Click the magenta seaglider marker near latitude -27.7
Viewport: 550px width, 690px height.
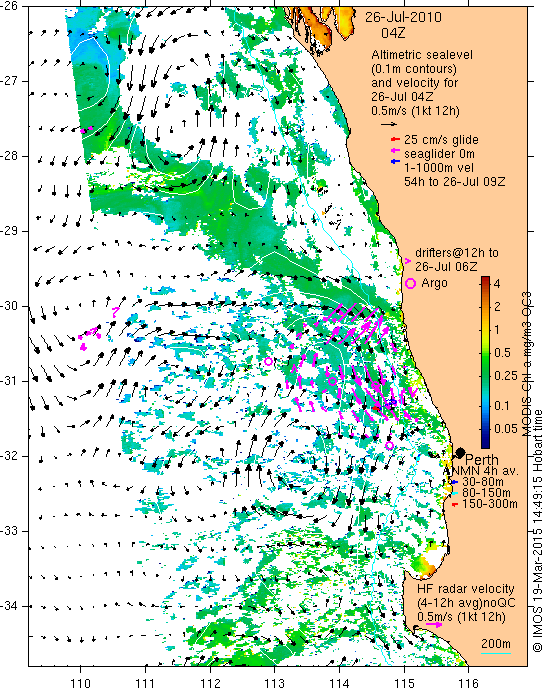tap(86, 130)
